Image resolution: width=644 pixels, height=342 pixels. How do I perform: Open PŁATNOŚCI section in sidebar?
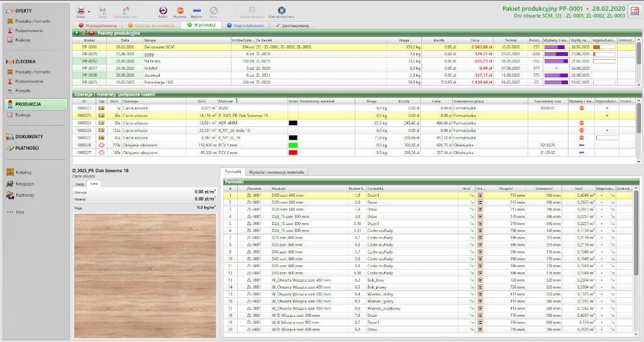(x=27, y=148)
